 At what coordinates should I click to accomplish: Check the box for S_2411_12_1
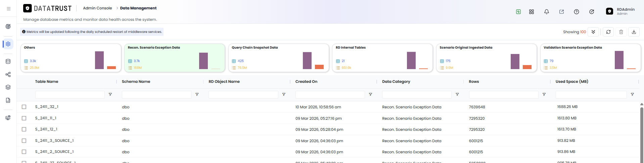coord(24,129)
